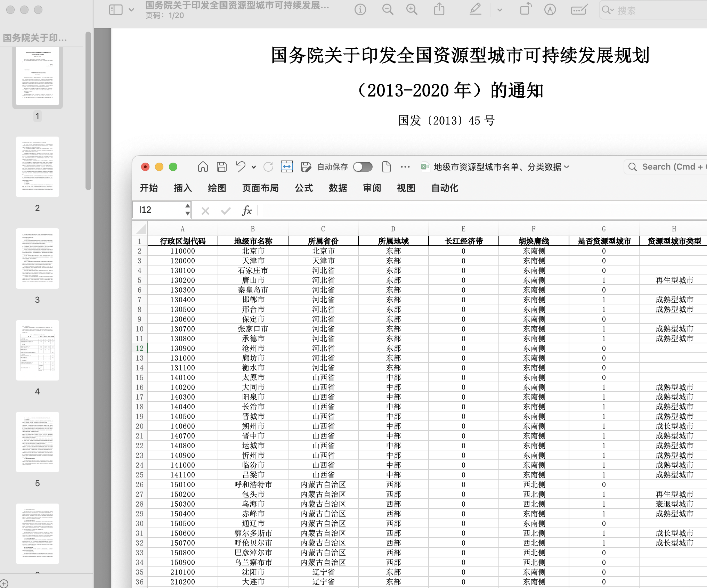Select page 3 thumbnail in sidebar
The height and width of the screenshot is (588, 707).
coord(38,259)
